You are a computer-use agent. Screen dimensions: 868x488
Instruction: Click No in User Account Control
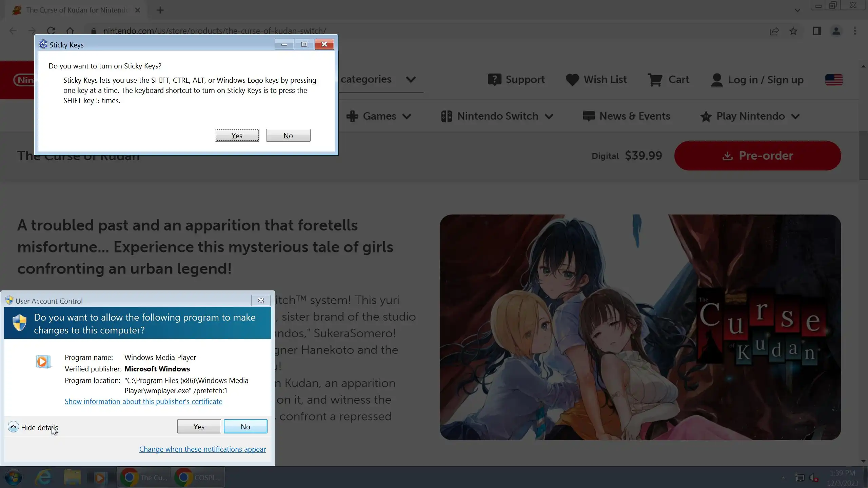pos(245,427)
